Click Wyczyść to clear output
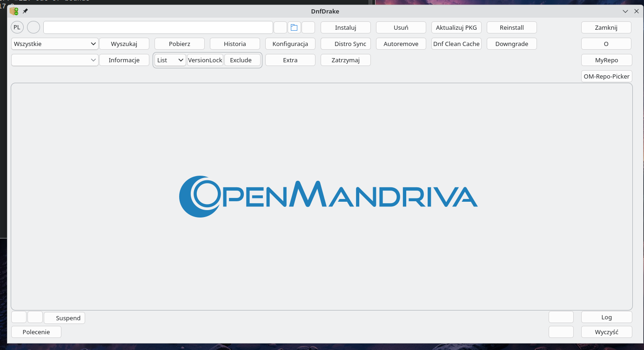 pos(607,332)
